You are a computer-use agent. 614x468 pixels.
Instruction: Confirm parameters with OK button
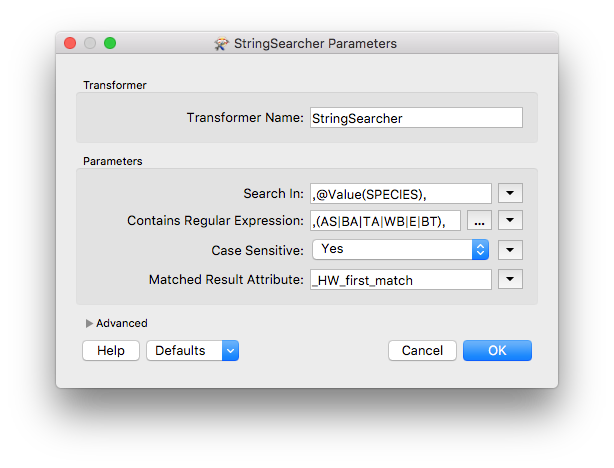click(497, 351)
